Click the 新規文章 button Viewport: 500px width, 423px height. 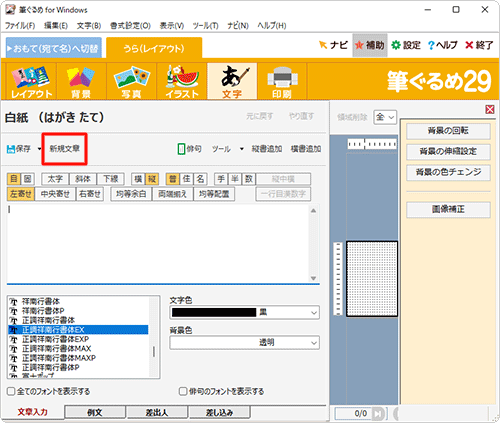(x=65, y=149)
